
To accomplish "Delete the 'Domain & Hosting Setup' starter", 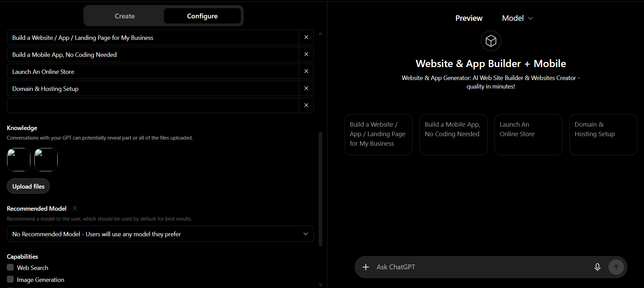I will (306, 89).
